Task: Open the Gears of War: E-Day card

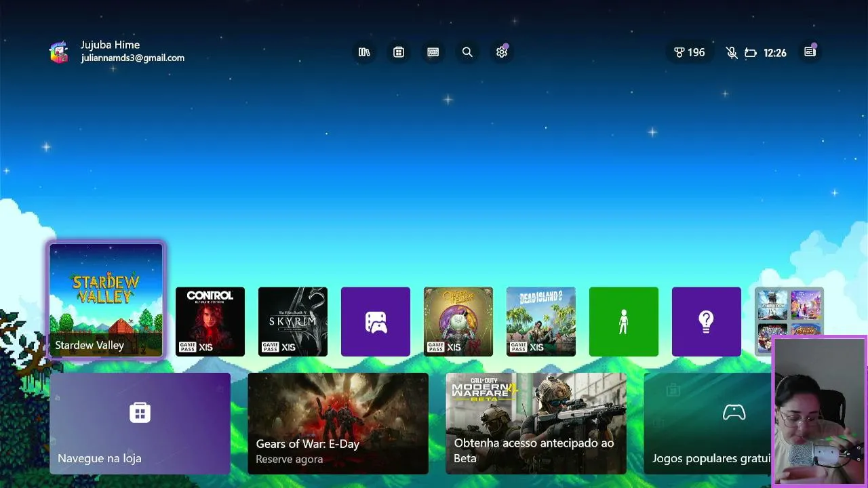Action: coord(338,424)
